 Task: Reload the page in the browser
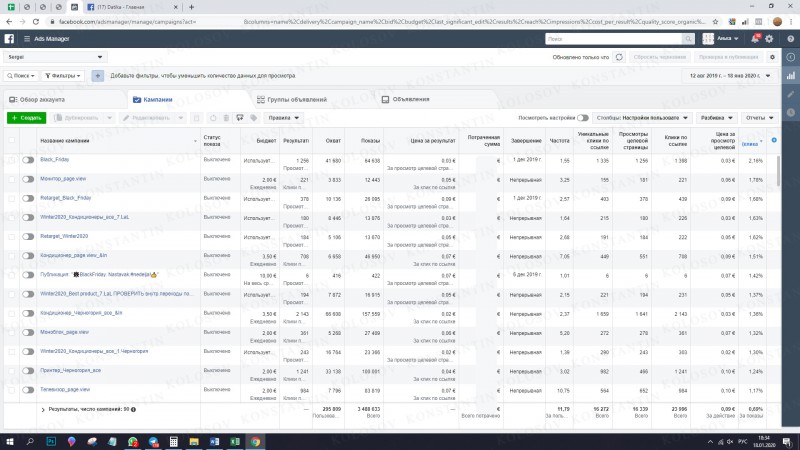[x=36, y=22]
